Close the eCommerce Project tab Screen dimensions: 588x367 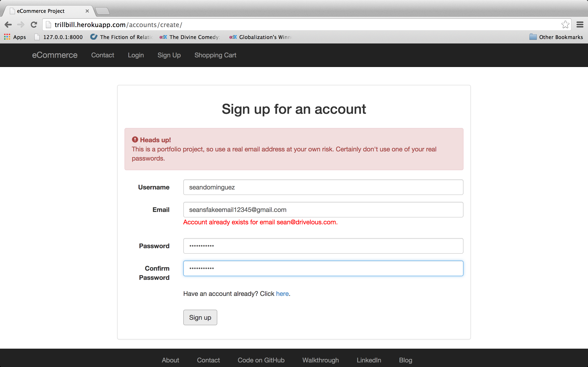click(87, 11)
